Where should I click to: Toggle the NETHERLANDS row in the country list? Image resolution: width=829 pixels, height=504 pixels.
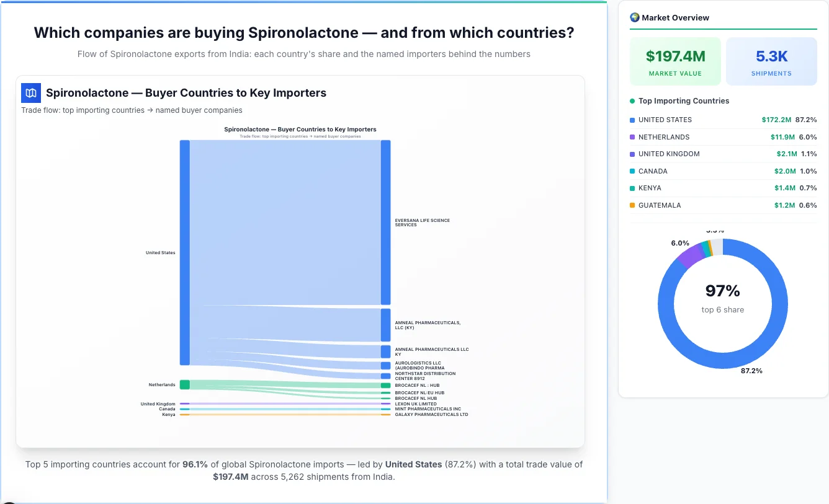click(723, 137)
